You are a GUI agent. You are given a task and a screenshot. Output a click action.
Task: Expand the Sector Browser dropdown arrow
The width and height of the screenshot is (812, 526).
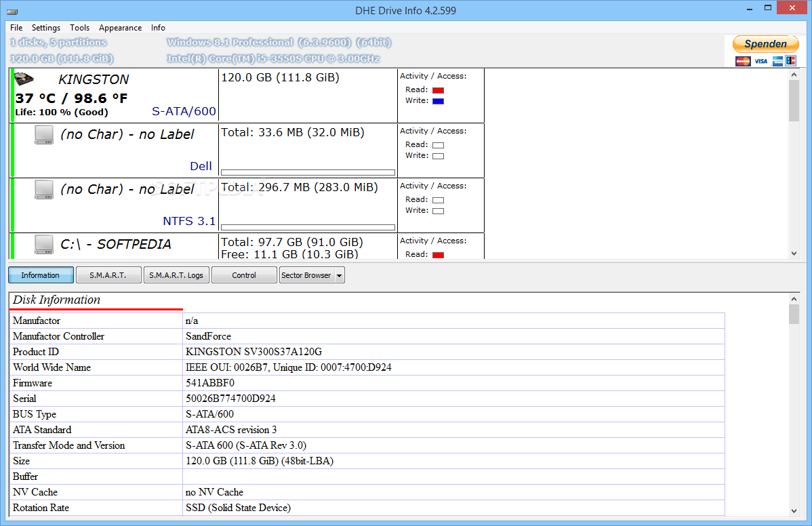click(340, 275)
